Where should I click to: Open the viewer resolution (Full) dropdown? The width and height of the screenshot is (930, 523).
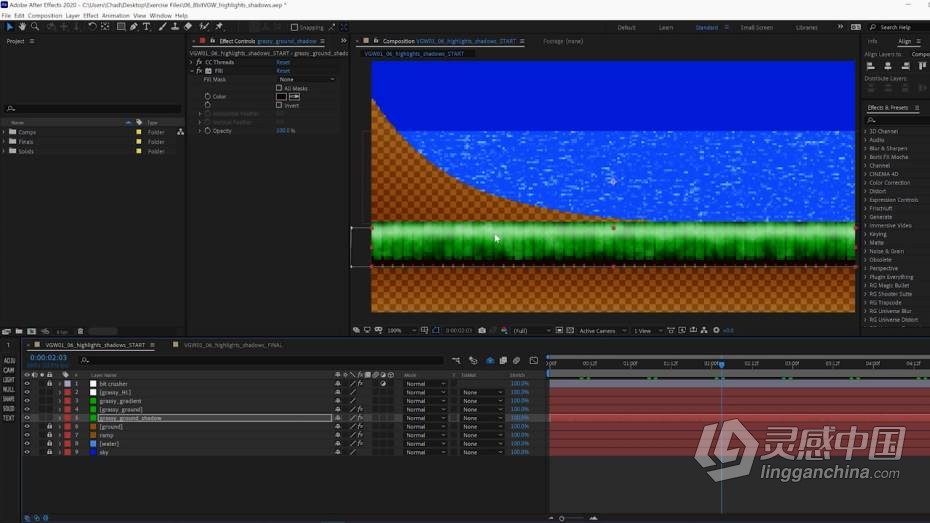click(x=531, y=330)
